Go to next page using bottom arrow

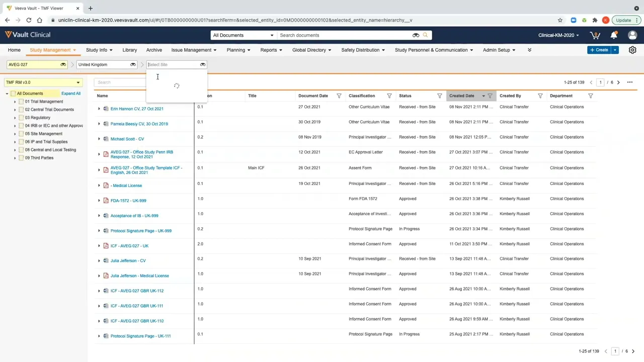633,351
